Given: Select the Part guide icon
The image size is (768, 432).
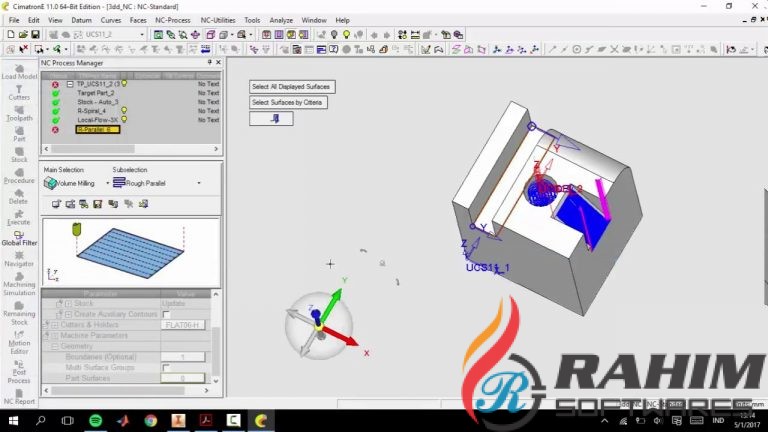Looking at the screenshot, I should 19,134.
